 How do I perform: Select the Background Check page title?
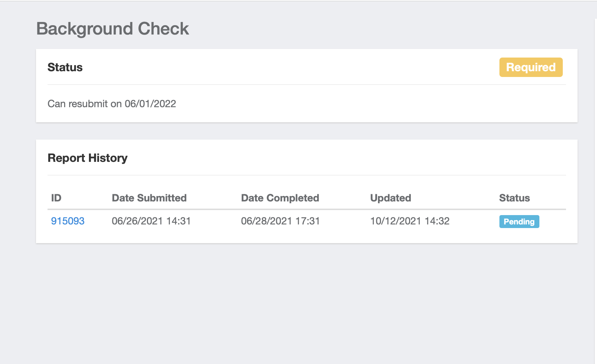tap(112, 28)
